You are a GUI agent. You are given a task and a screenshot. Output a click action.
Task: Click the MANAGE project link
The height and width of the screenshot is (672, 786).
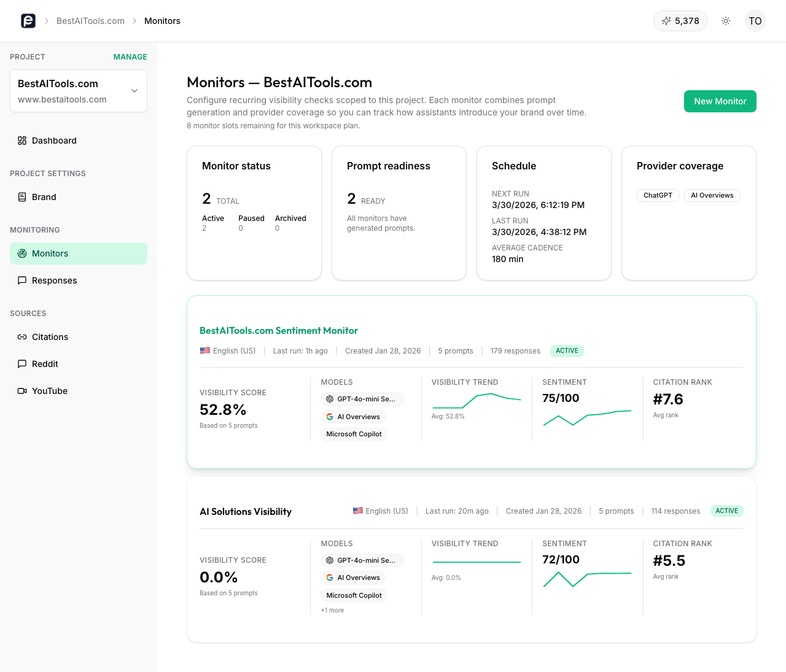pyautogui.click(x=130, y=57)
